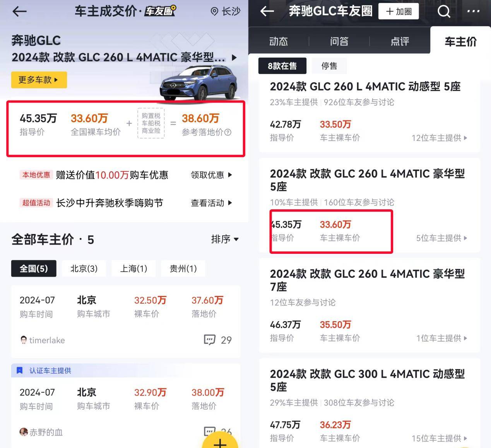Tap the 认证车主提供 bookmark badge icon

20,371
